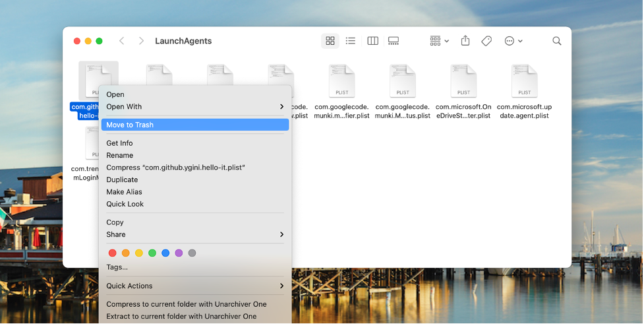Expand the Open With submenu
This screenshot has width=644, height=324.
pos(195,107)
